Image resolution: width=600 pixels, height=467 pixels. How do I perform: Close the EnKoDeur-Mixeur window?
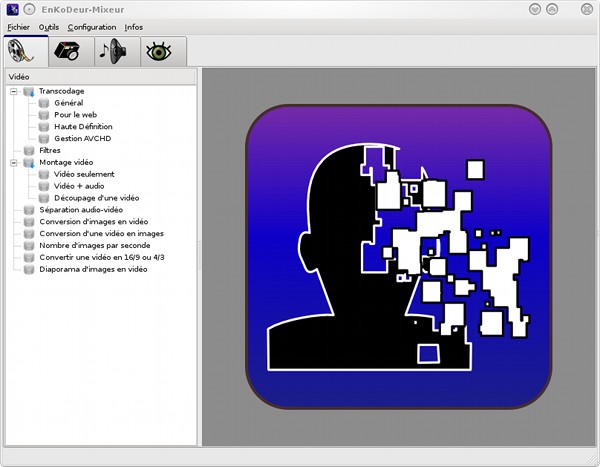[587, 9]
